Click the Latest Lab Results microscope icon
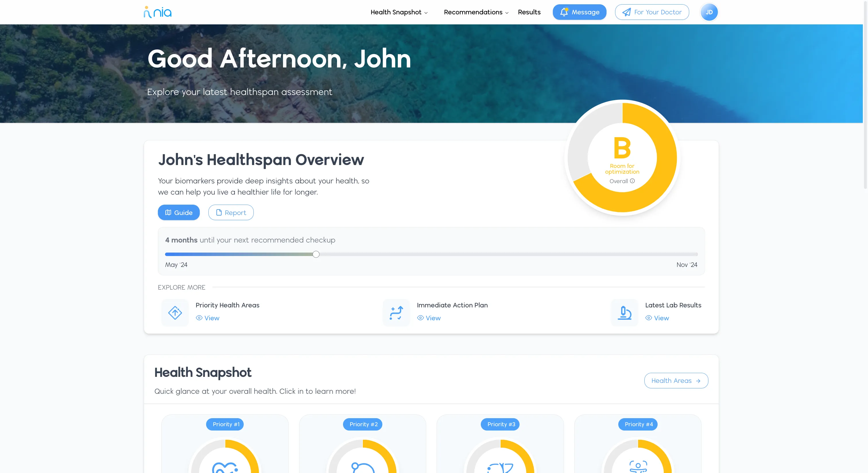The image size is (868, 473). pos(624,312)
